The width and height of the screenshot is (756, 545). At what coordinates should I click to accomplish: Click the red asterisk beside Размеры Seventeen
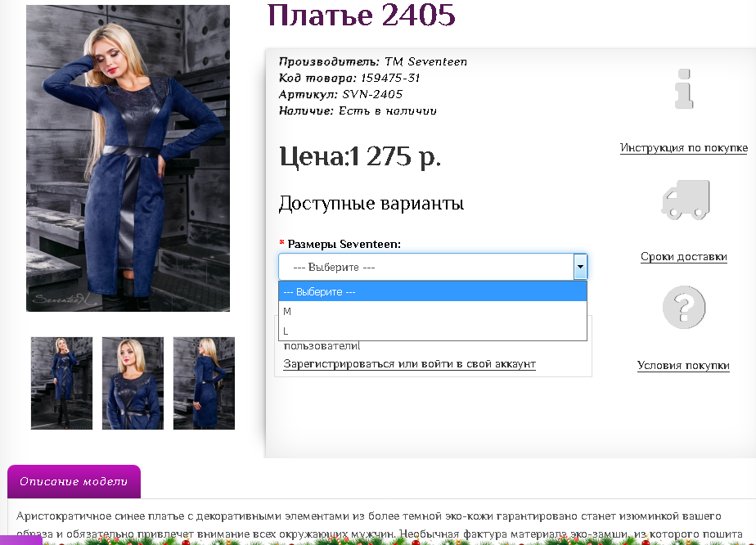click(x=283, y=244)
